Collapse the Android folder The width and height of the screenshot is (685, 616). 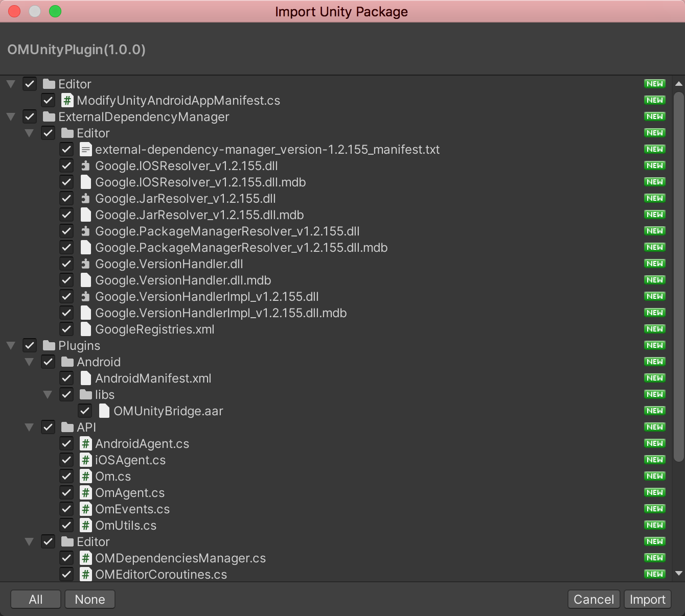(x=29, y=362)
